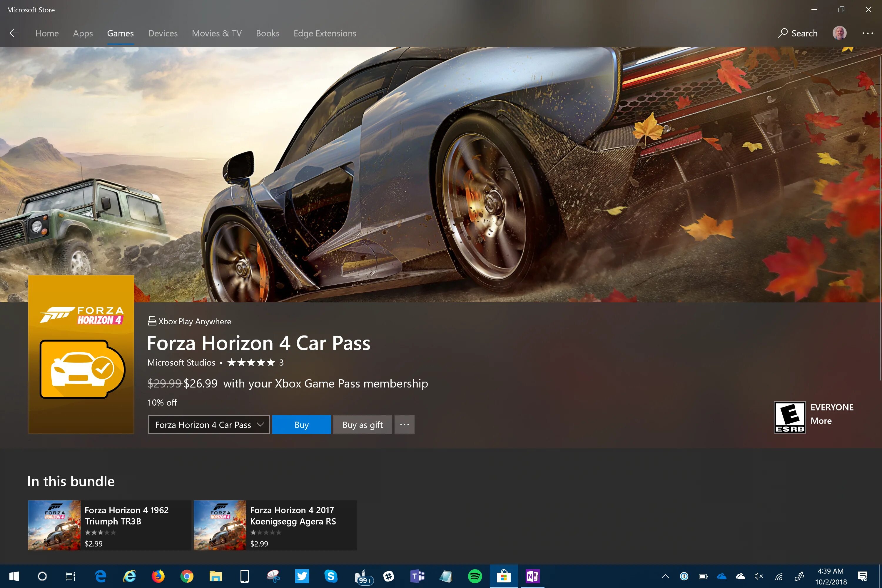Launch Google Chrome from the taskbar
The height and width of the screenshot is (588, 882).
187,576
